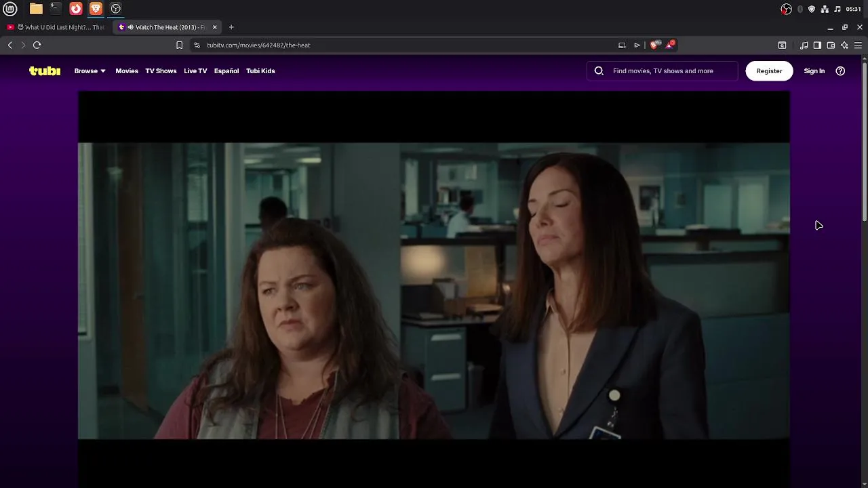This screenshot has height=488, width=868.
Task: Click the send/share arrow icon in address bar
Action: pyautogui.click(x=637, y=45)
